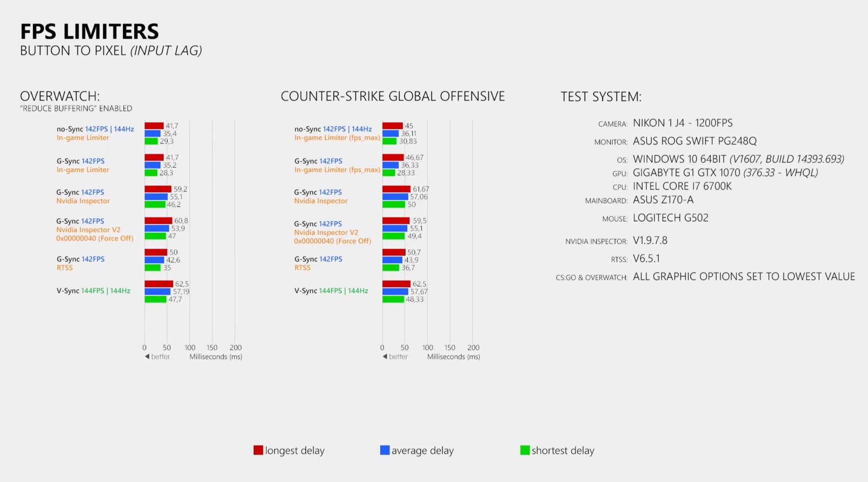Click the red longest delay legend swatch
The height and width of the screenshot is (482, 868).
(258, 450)
